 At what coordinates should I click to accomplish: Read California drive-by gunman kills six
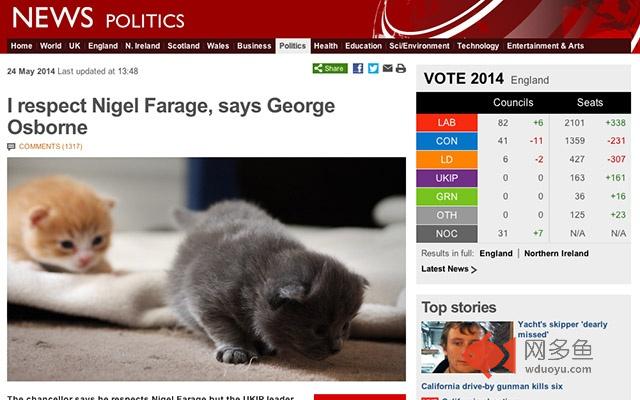click(492, 386)
